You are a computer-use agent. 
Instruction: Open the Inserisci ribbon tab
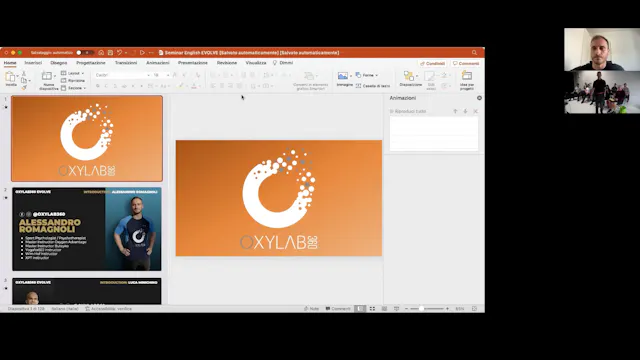[33, 63]
